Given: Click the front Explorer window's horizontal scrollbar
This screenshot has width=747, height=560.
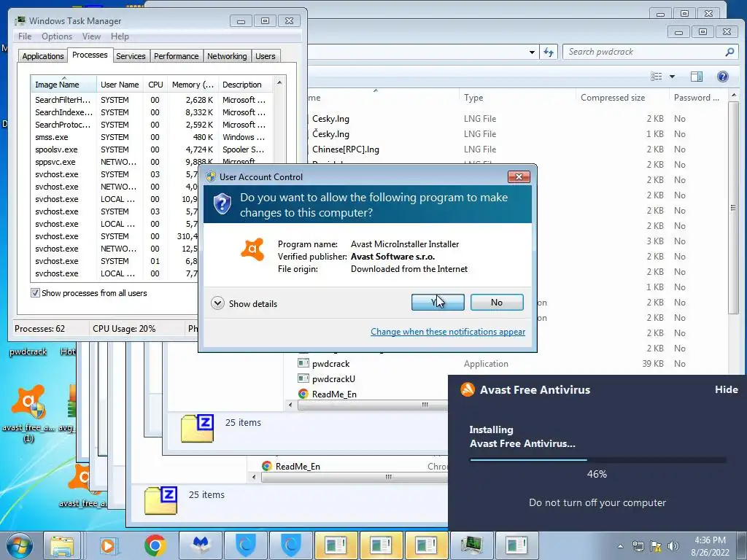Looking at the screenshot, I should 371,405.
